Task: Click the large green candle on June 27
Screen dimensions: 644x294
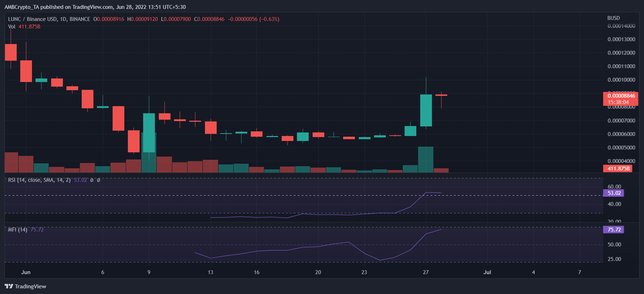Action: pyautogui.click(x=426, y=110)
